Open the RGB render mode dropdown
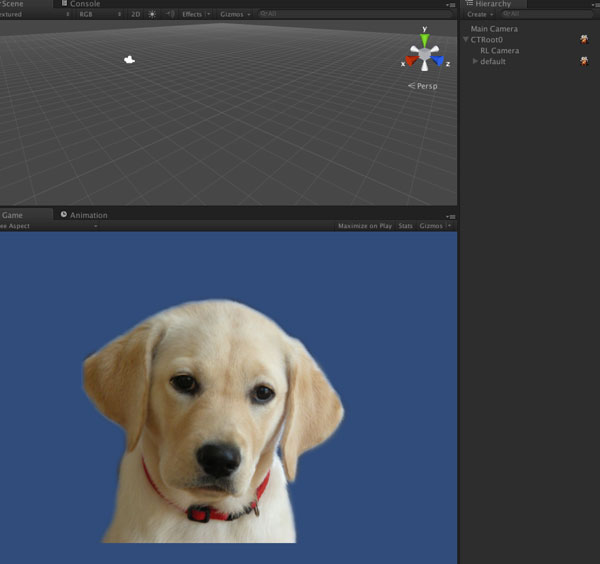Screen dimensions: 600x564 [99, 14]
